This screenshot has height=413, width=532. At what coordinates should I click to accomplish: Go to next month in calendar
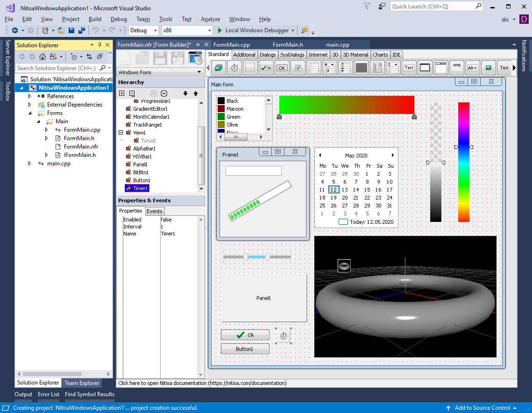tap(392, 155)
